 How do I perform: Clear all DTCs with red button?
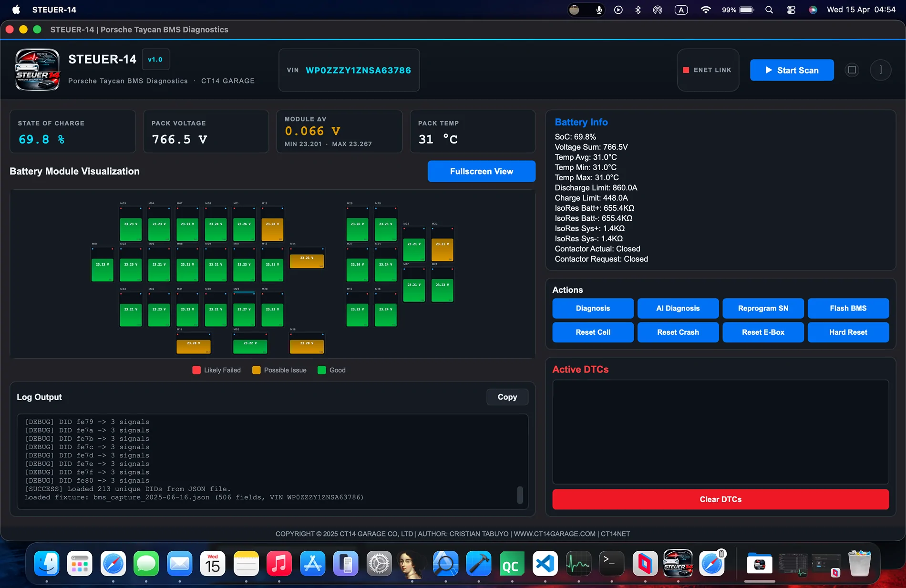721,499
